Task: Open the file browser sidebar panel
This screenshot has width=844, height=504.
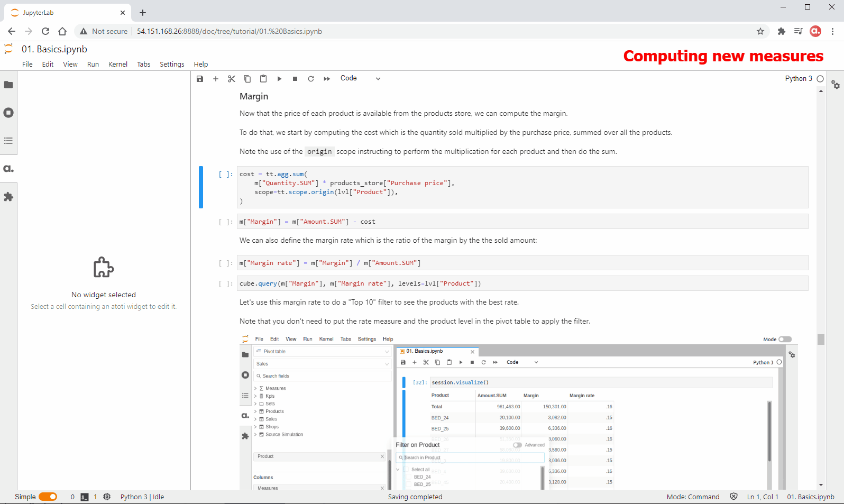Action: click(x=8, y=85)
